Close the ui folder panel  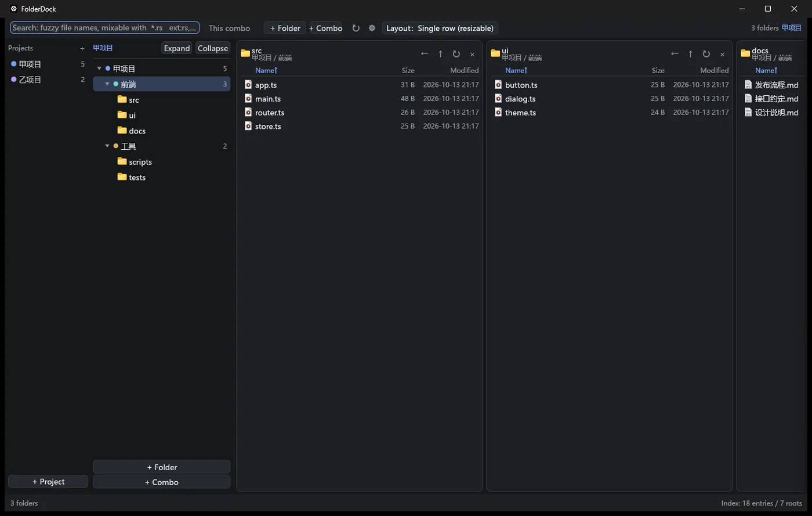[722, 54]
